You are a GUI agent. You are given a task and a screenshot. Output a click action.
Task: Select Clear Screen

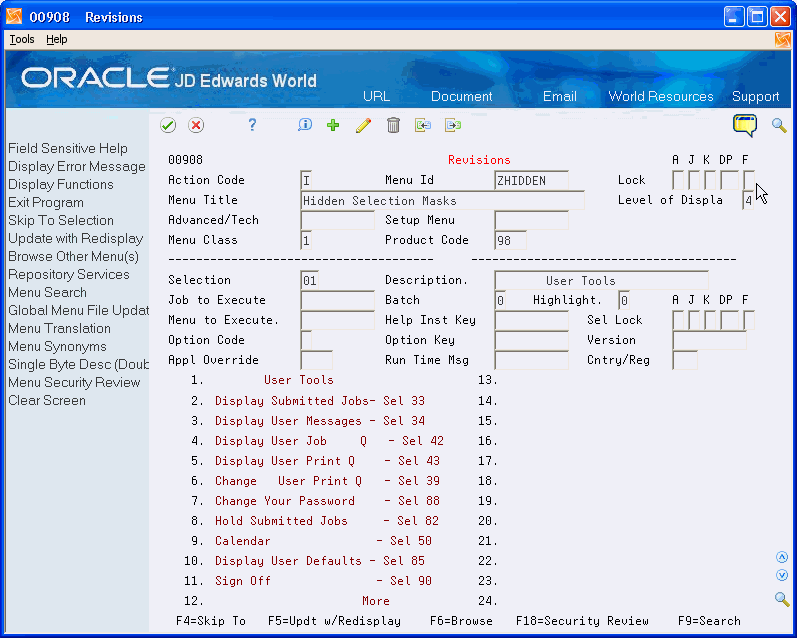coord(47,401)
